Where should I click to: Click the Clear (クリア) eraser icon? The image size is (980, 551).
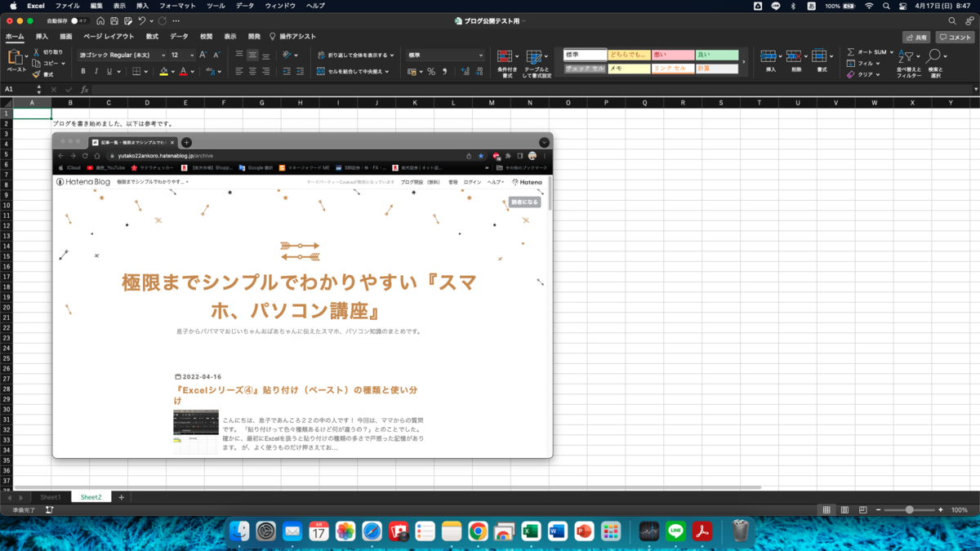click(851, 73)
